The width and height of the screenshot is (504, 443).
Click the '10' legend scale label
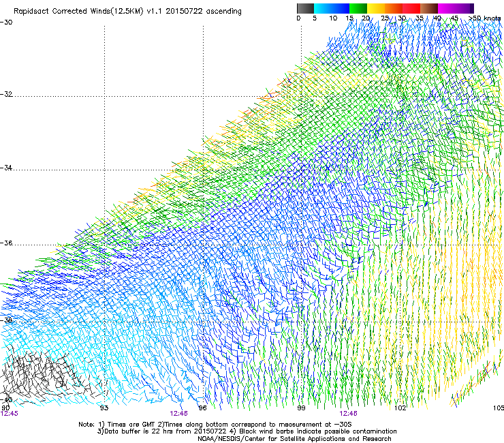pos(333,18)
